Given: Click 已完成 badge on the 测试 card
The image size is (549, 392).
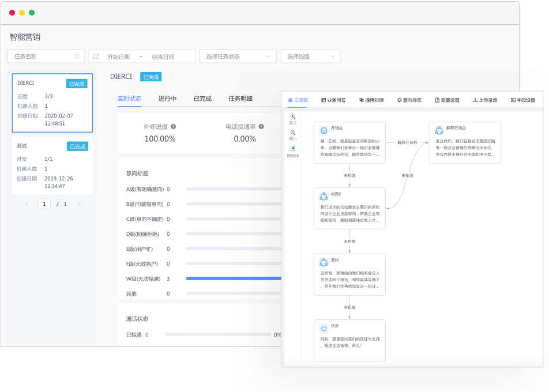Looking at the screenshot, I should tap(77, 146).
